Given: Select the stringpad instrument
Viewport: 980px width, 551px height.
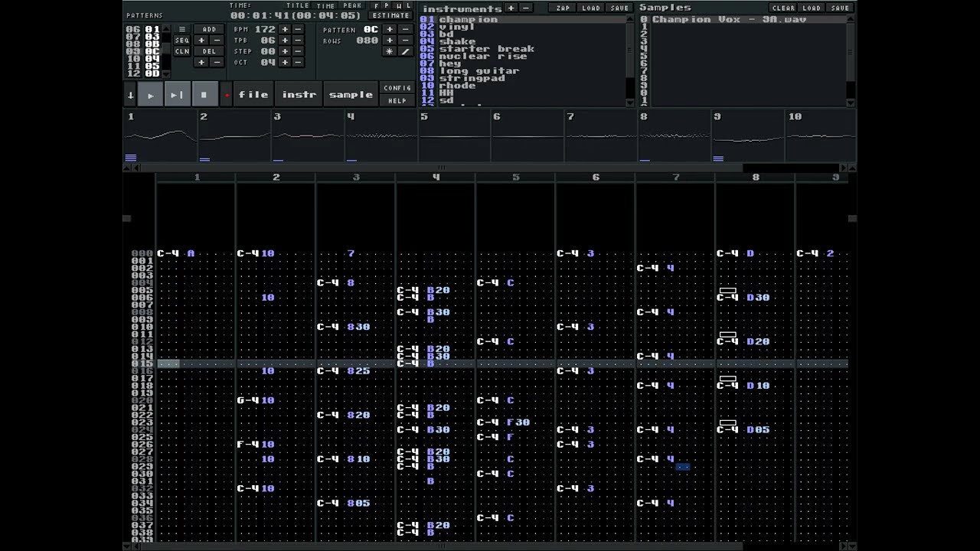Looking at the screenshot, I should point(472,78).
